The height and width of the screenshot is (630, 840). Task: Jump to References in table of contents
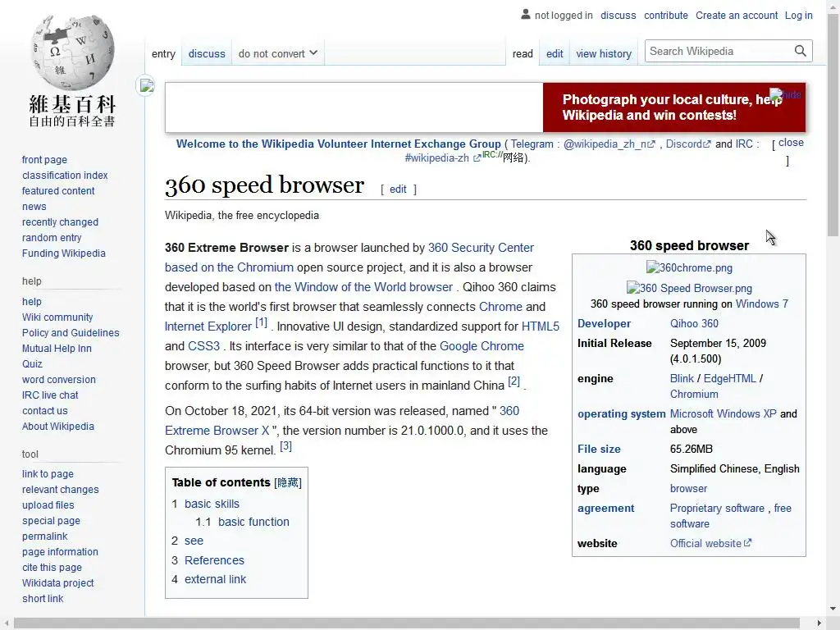(214, 560)
